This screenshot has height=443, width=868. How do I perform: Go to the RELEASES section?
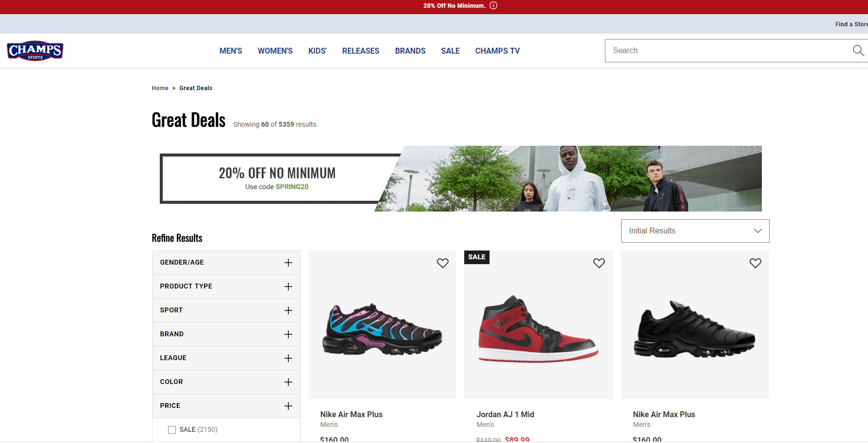coord(361,51)
